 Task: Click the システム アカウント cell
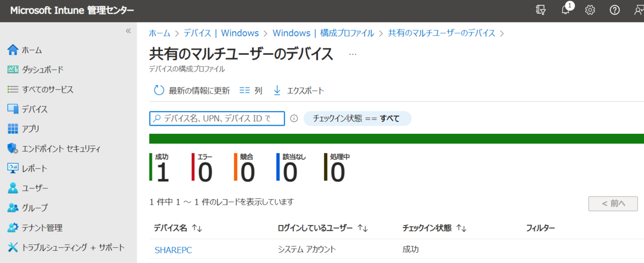pyautogui.click(x=307, y=250)
